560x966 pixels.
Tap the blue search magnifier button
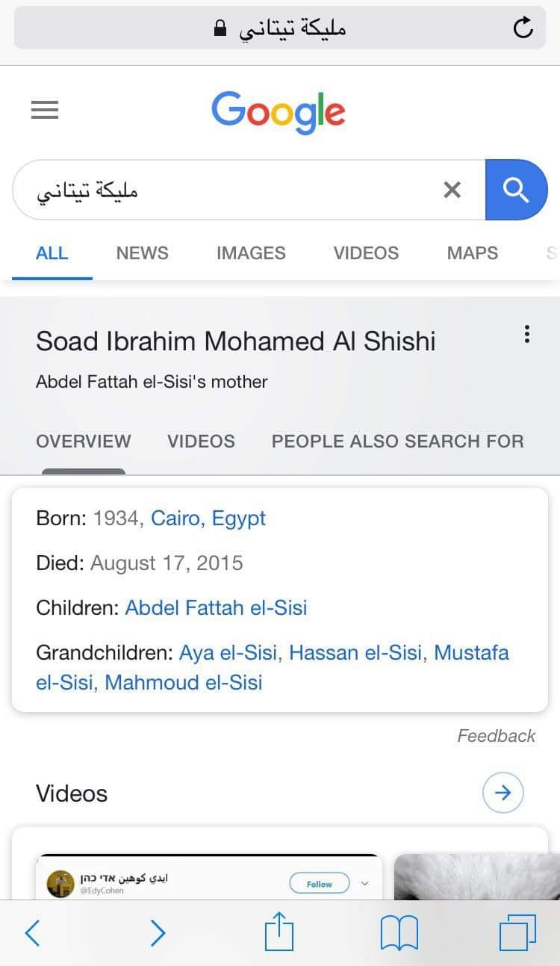(x=516, y=190)
